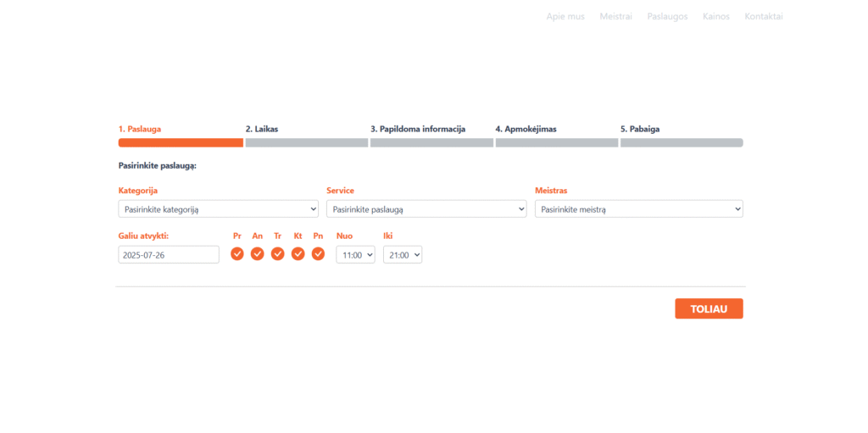Uncheck the Pn (Friday) day checkbox
868x433 pixels.
[318, 253]
